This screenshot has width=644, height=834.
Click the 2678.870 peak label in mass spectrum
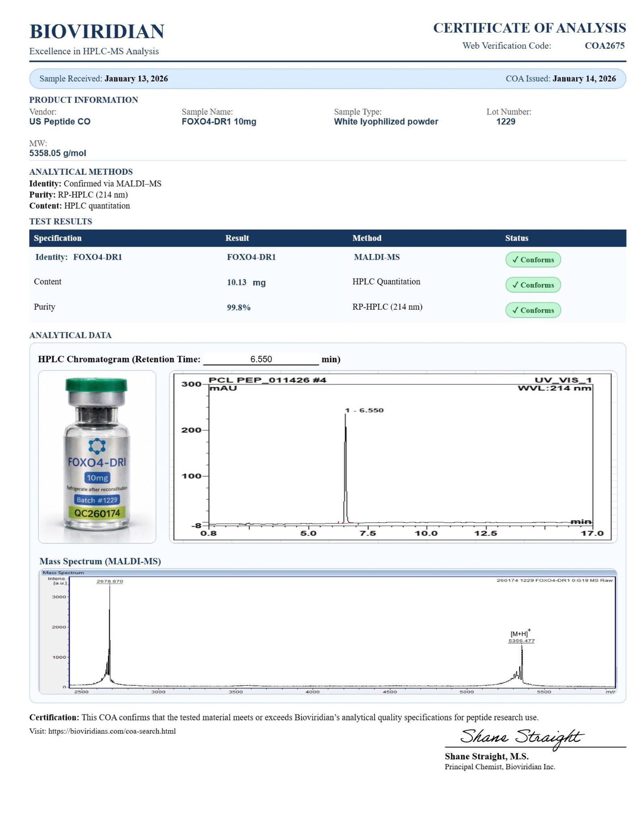[110, 581]
